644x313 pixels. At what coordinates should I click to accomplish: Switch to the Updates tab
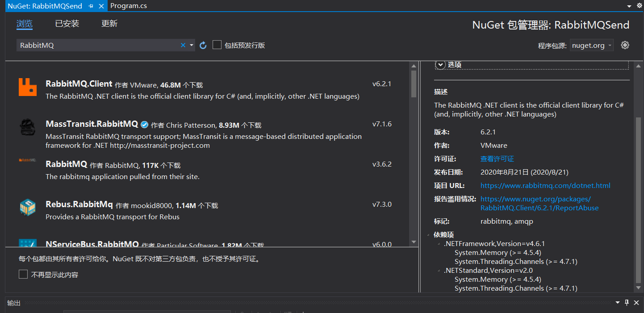click(109, 24)
